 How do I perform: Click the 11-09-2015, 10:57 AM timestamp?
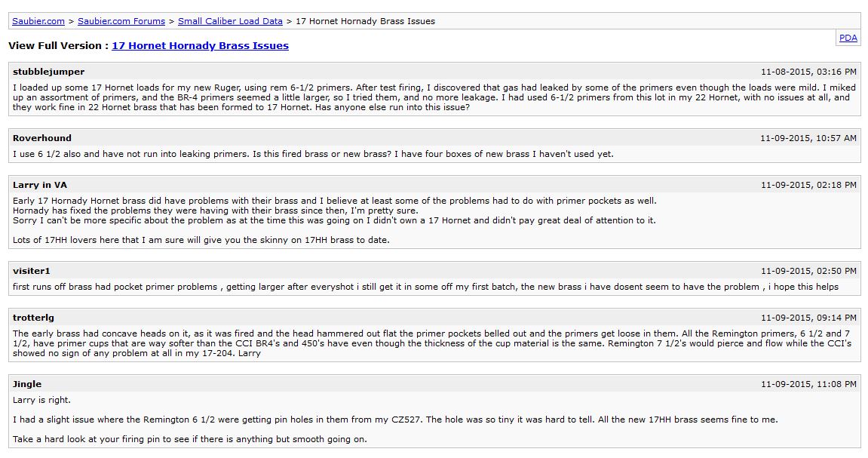(x=808, y=138)
